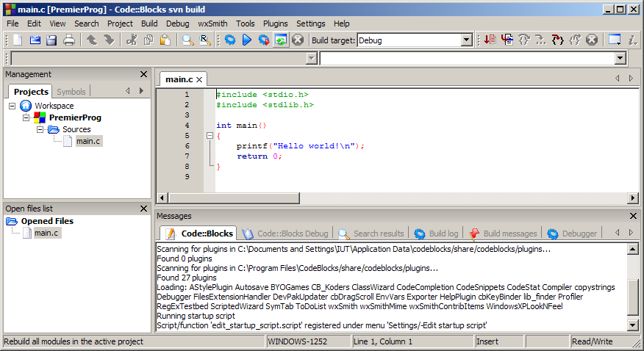
Task: Select main.c in the Opened Files list
Action: click(x=46, y=233)
